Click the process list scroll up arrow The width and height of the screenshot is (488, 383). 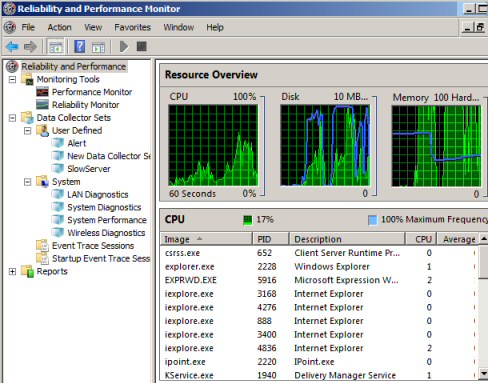pyautogui.click(x=483, y=239)
